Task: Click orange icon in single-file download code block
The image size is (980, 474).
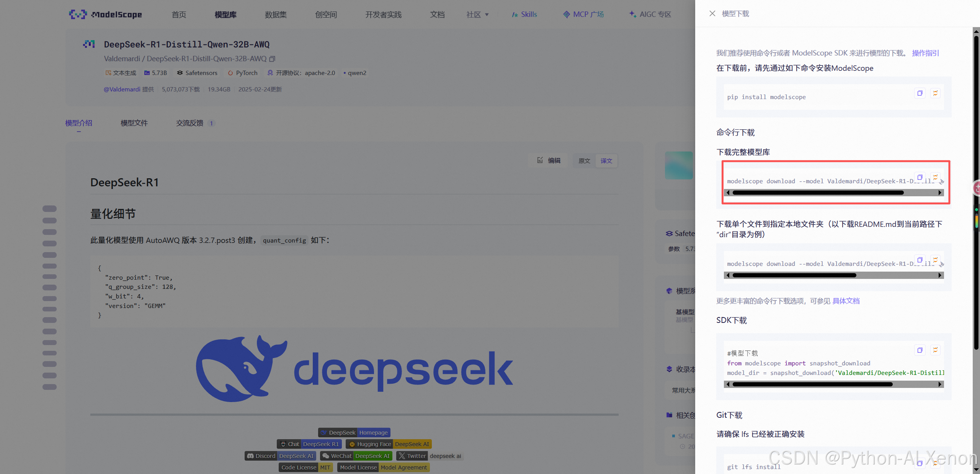Action: pos(935,260)
